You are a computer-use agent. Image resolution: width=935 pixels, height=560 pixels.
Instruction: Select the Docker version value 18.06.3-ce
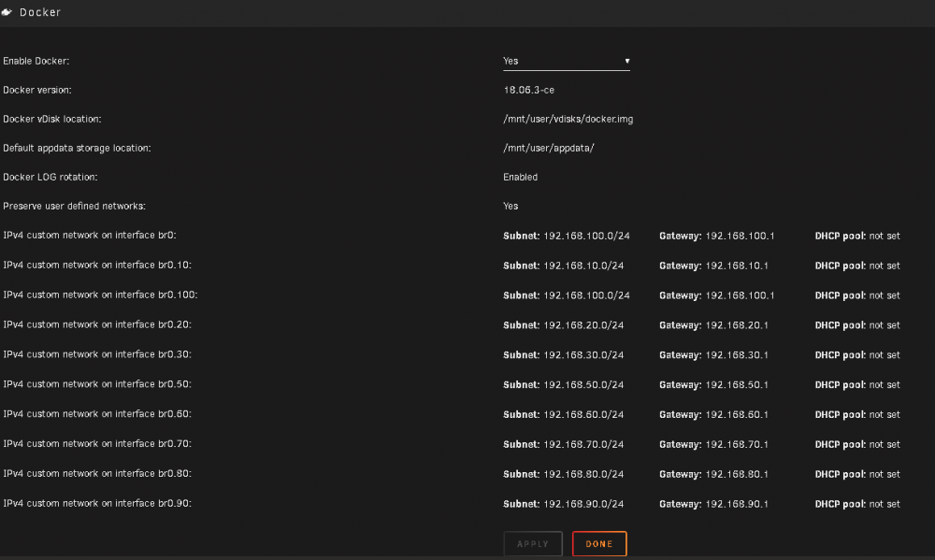(529, 90)
